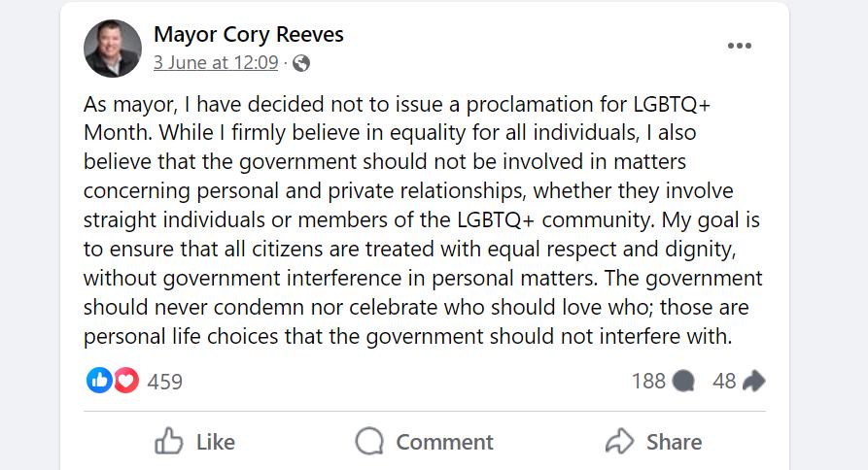The width and height of the screenshot is (868, 470).
Task: Click the divider line above action buttons
Action: point(425,412)
